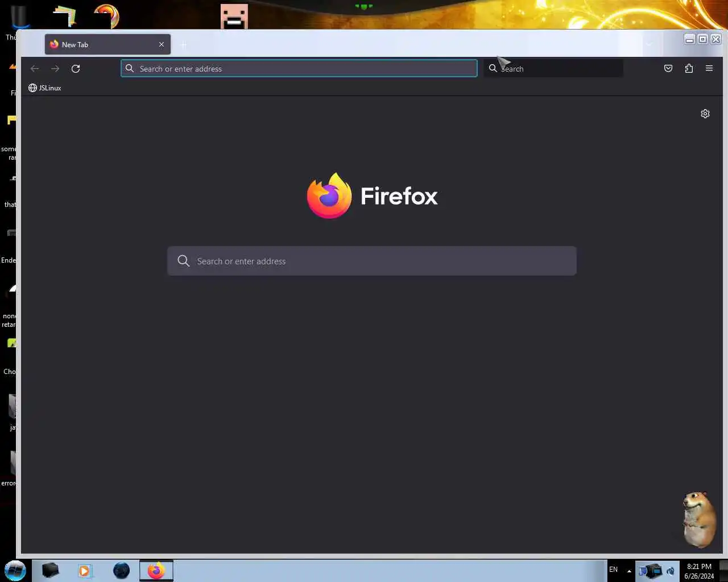Focus the toolbar address bar
The image size is (728, 582).
click(x=299, y=69)
